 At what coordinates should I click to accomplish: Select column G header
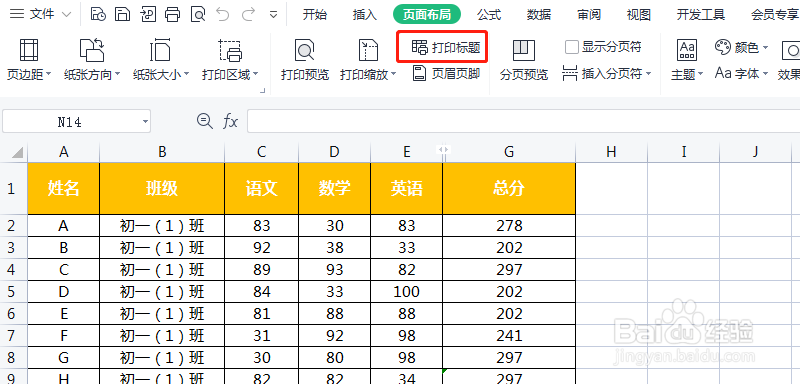509,151
